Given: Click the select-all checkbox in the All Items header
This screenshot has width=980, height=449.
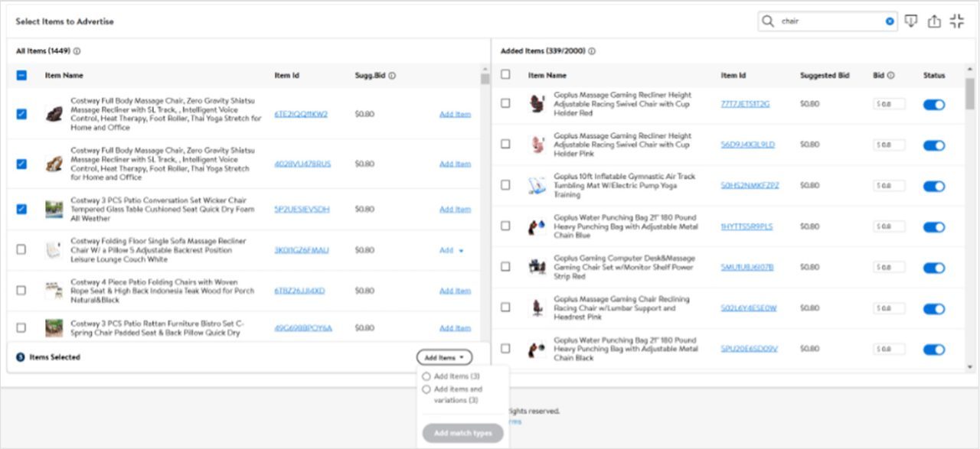Looking at the screenshot, I should pos(21,75).
